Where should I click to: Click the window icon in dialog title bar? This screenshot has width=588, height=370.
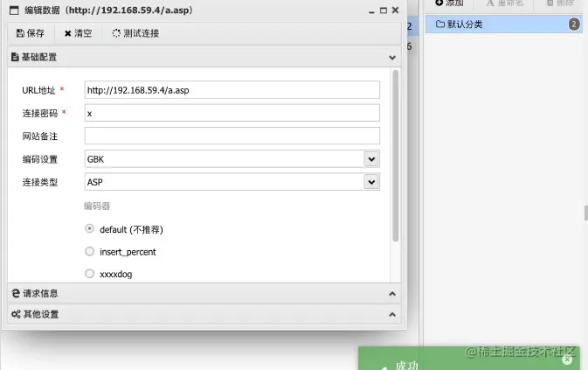click(x=14, y=10)
